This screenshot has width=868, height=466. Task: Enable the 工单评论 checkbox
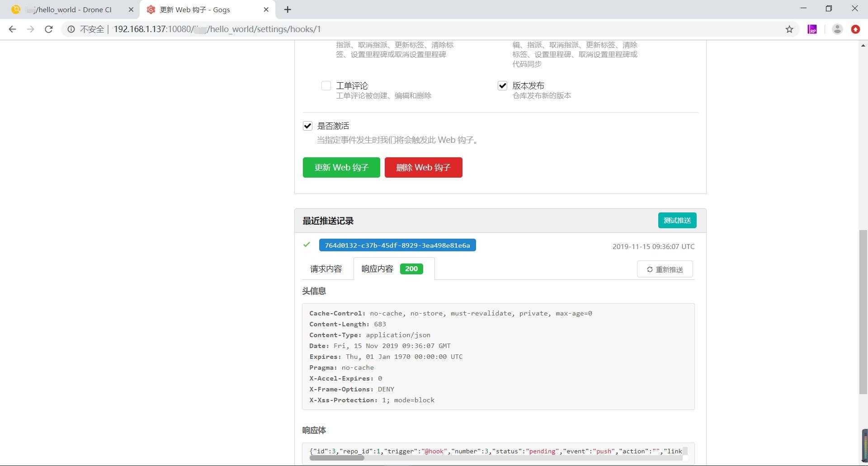(x=326, y=85)
